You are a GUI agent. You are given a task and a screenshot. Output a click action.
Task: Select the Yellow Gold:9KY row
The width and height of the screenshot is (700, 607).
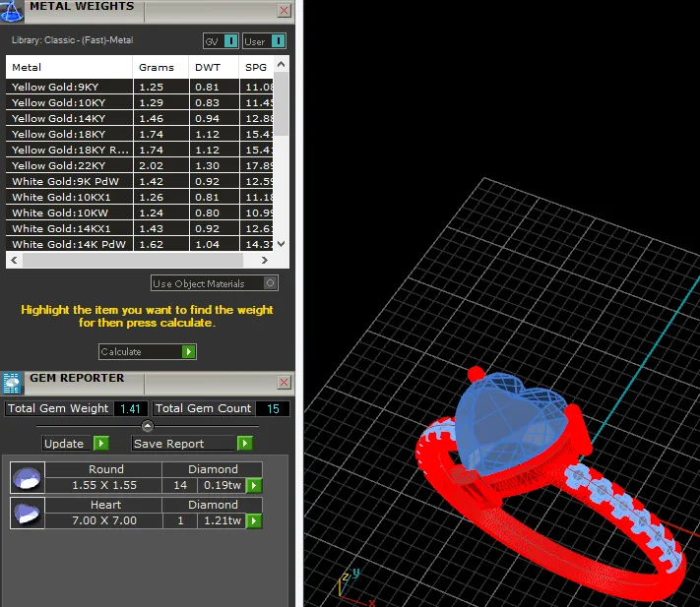[x=139, y=87]
